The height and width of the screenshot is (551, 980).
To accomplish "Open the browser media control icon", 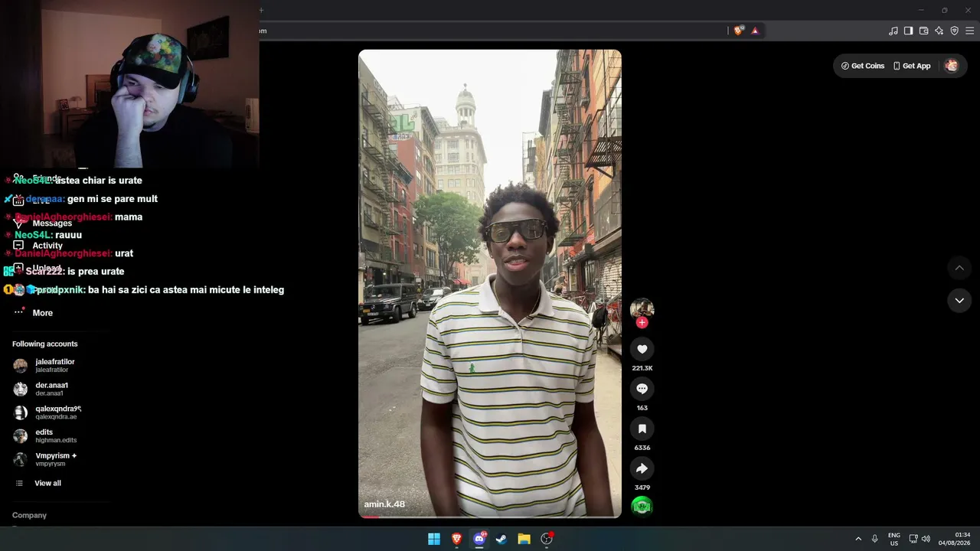I will [893, 31].
